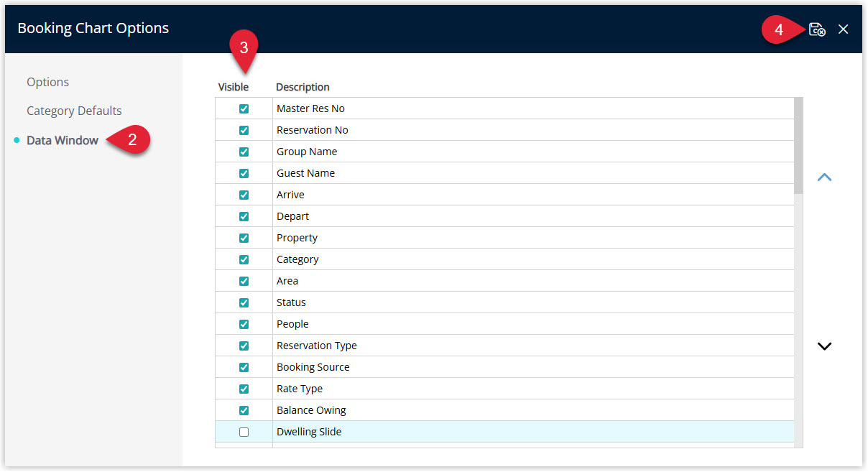Move selected row up with up chevron
This screenshot has width=868, height=472.
tap(825, 177)
